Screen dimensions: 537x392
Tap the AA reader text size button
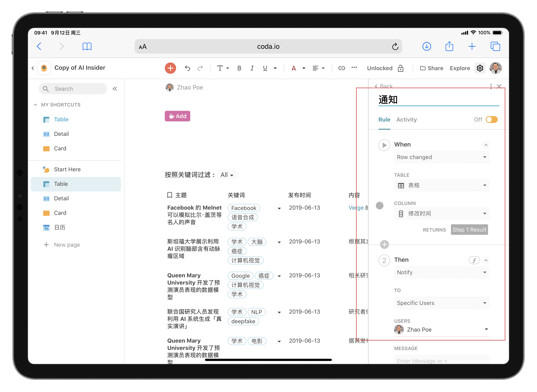click(x=142, y=47)
